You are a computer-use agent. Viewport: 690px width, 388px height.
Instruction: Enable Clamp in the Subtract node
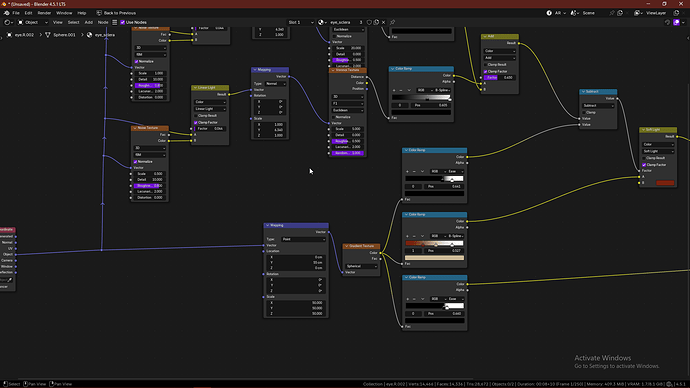point(584,113)
